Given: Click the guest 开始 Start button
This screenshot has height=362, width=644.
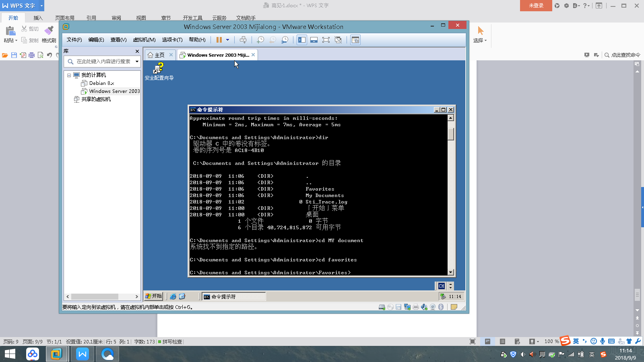Looking at the screenshot, I should pos(153,296).
